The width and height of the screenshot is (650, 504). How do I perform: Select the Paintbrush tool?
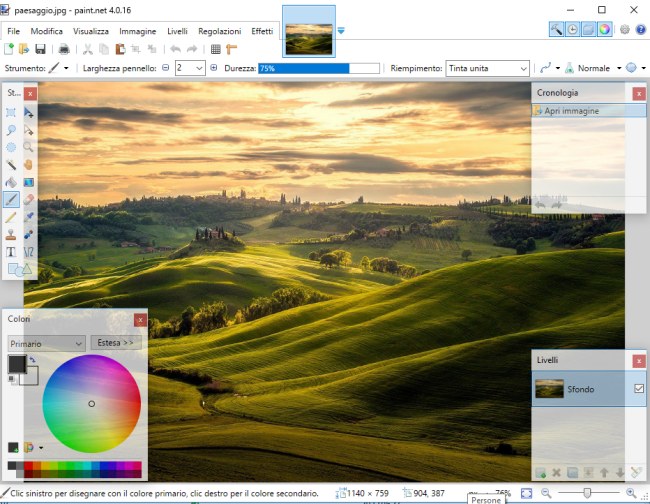11,199
